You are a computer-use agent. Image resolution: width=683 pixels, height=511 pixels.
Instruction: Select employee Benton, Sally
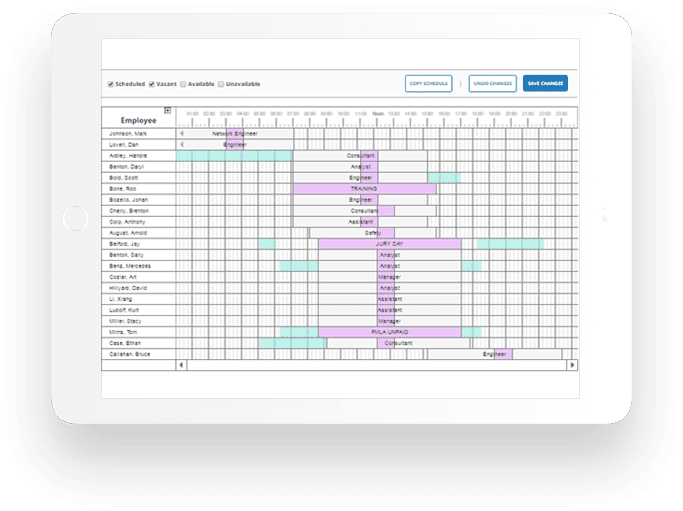click(x=126, y=255)
